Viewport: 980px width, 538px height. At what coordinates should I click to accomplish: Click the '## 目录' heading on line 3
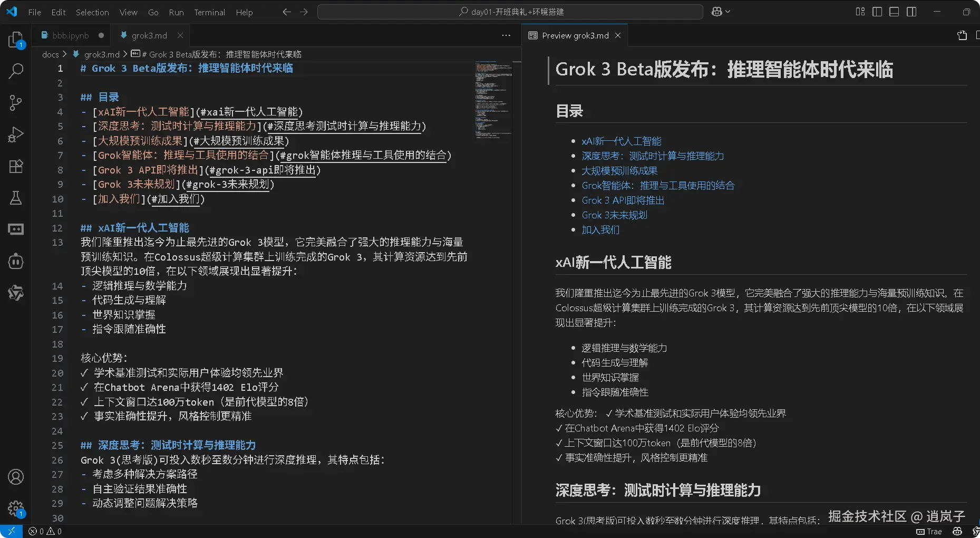pos(100,97)
